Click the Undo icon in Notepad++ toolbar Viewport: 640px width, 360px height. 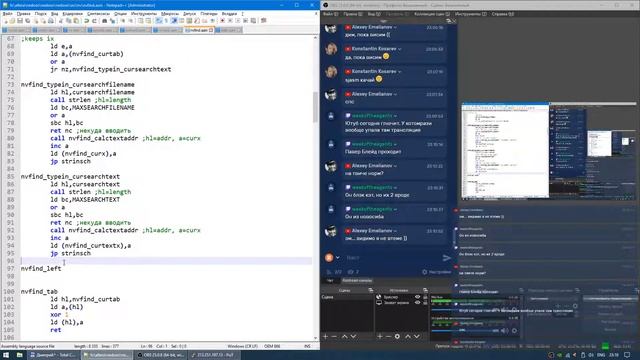87,21
